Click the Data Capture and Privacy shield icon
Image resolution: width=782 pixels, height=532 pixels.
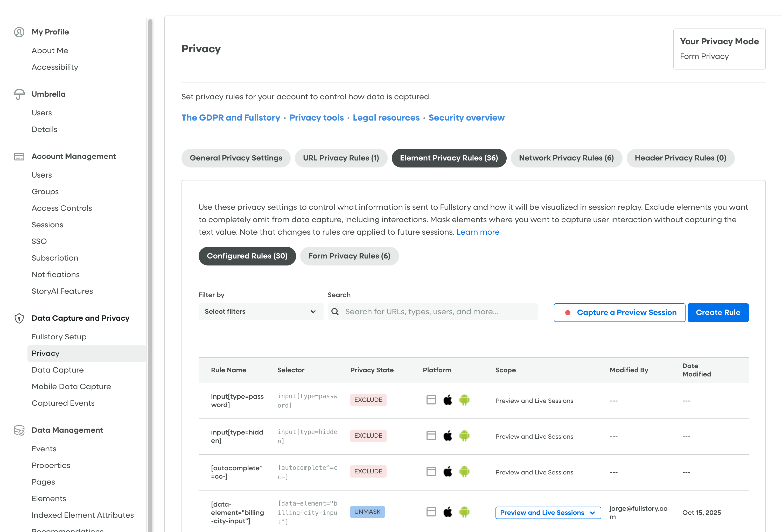tap(19, 318)
